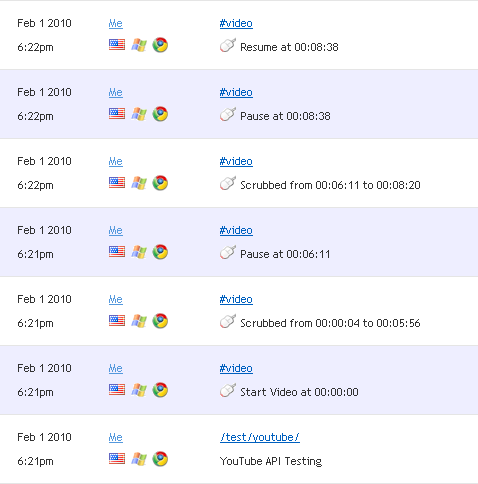Viewport: 478px width, 484px height.
Task: Open the #video link above Resume at 00:08:38
Action: (x=236, y=23)
